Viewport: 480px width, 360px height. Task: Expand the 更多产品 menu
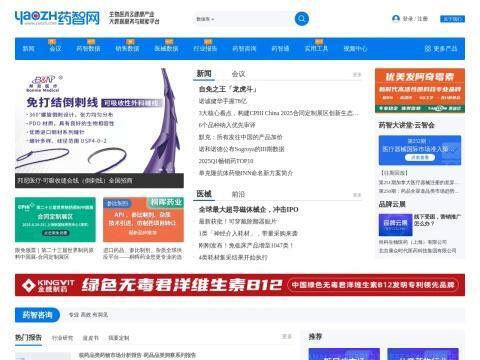(x=445, y=49)
